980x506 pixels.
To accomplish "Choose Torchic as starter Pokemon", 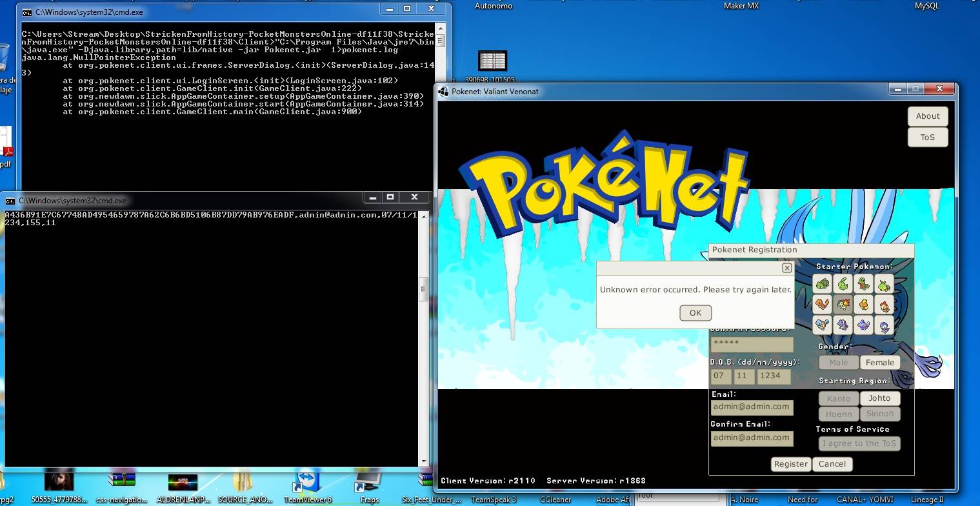I will (863, 303).
